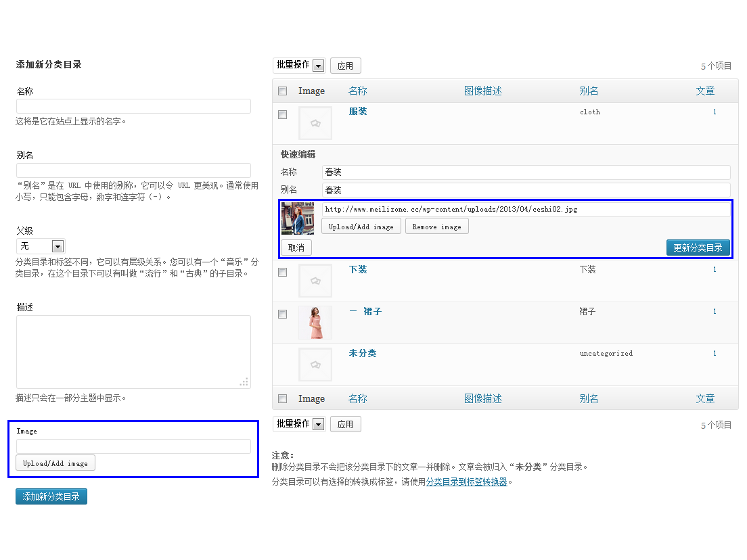Click the placeholder image icon for 服装

point(315,123)
